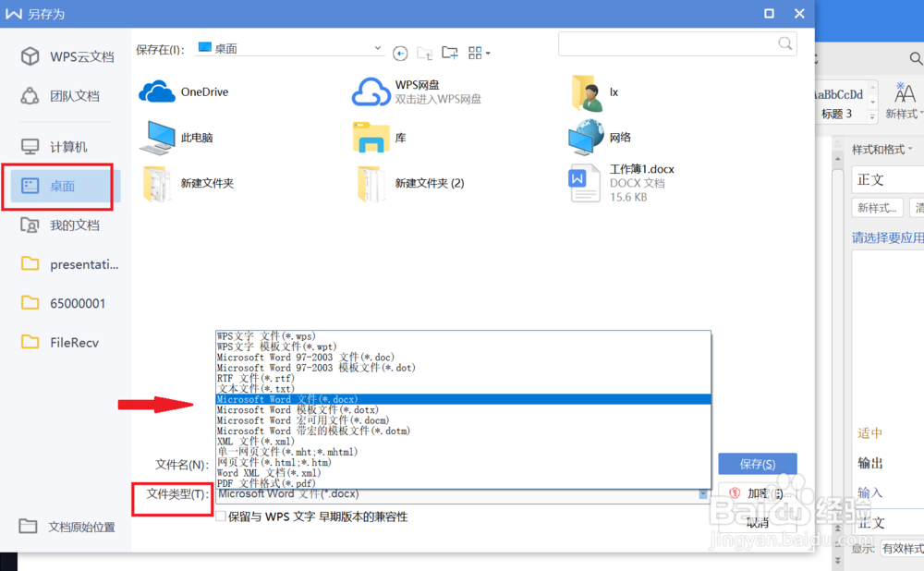Open 此电脑 item
This screenshot has height=571, width=924.
[176, 138]
